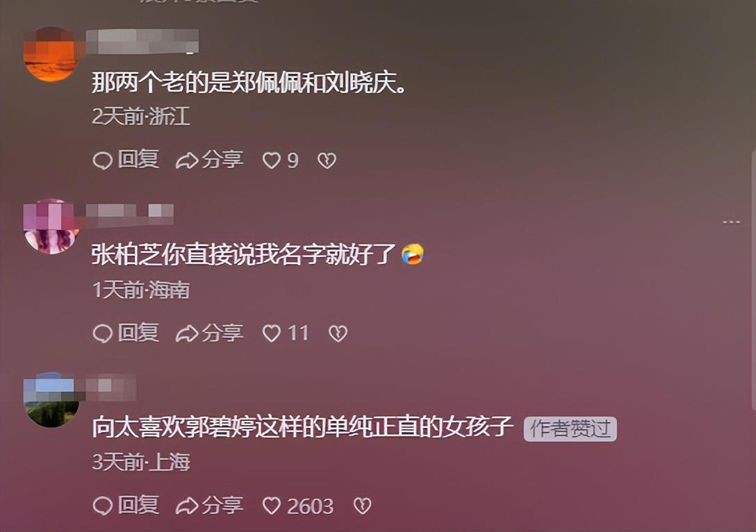Dislike the 郭碧婷 comment
This screenshot has height=532, width=756.
[x=363, y=506]
